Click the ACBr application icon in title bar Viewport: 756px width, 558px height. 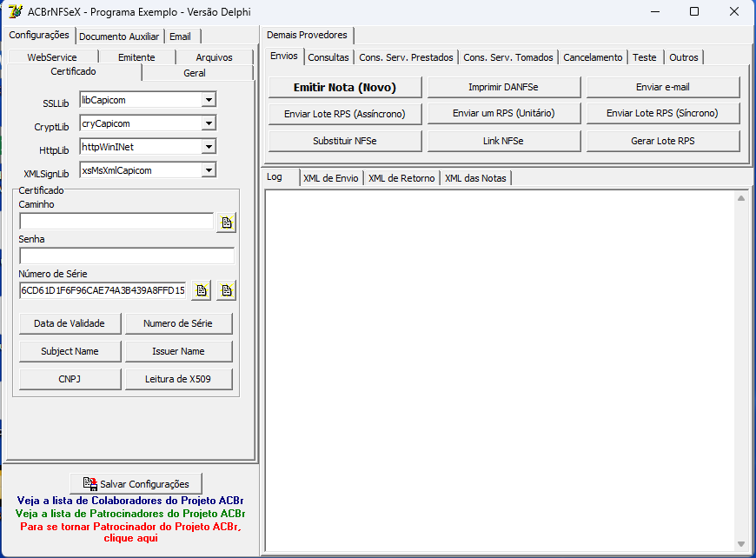16,11
